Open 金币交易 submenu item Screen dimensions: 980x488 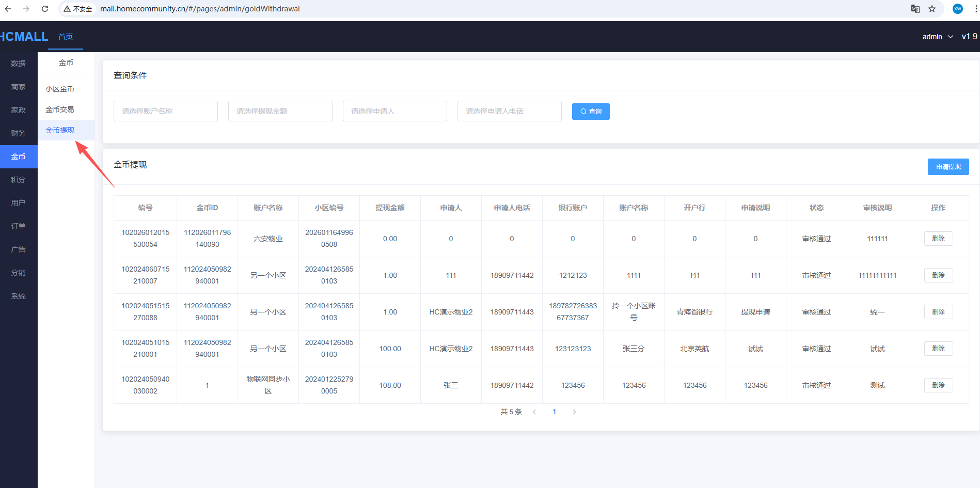coord(60,109)
